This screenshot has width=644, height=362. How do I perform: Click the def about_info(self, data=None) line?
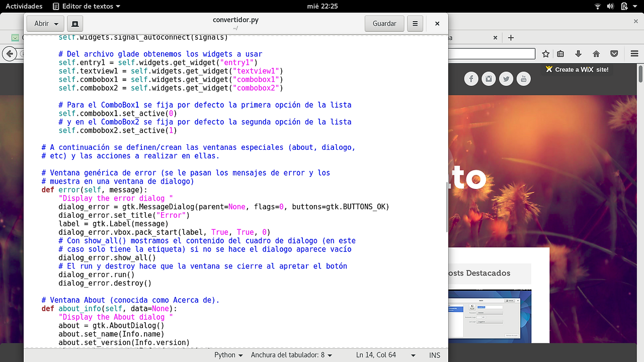point(109,309)
